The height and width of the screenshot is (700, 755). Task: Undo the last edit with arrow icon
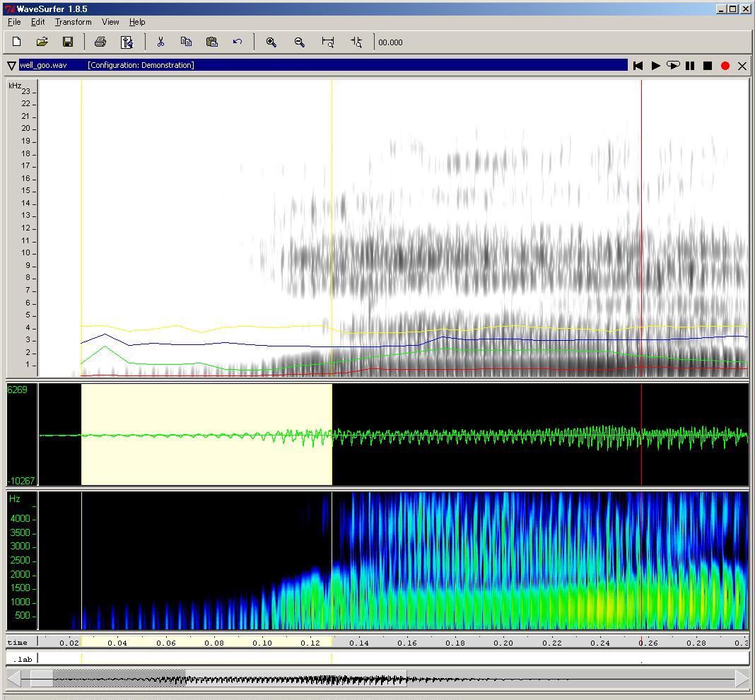pyautogui.click(x=238, y=42)
